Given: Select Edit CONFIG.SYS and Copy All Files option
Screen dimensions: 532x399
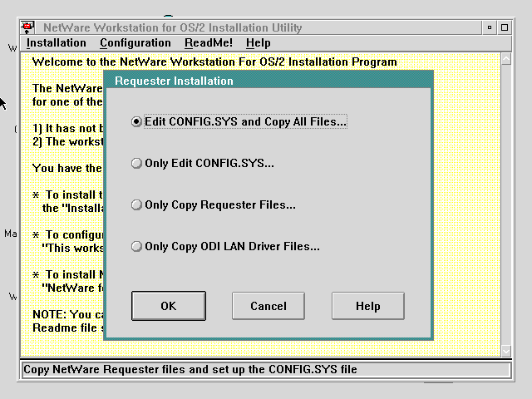Looking at the screenshot, I should click(x=239, y=121).
